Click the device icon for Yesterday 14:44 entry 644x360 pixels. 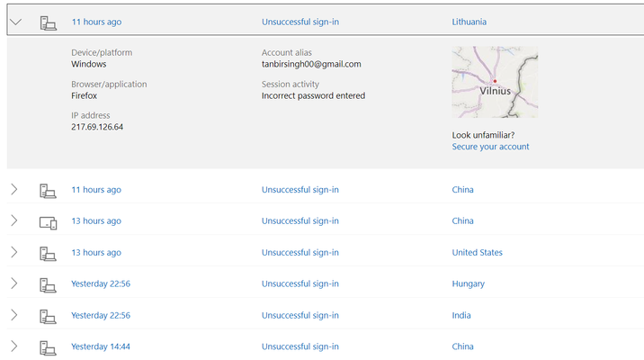pyautogui.click(x=48, y=347)
